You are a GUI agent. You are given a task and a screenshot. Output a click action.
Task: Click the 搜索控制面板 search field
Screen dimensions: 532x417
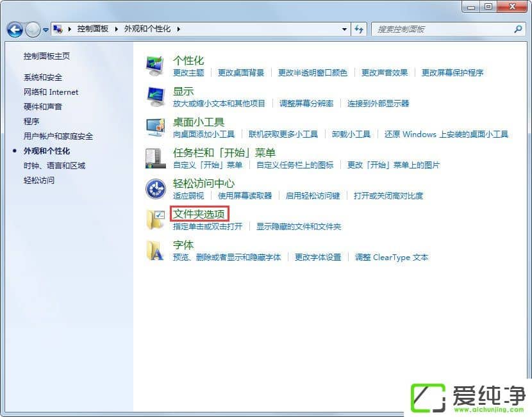[x=442, y=29]
